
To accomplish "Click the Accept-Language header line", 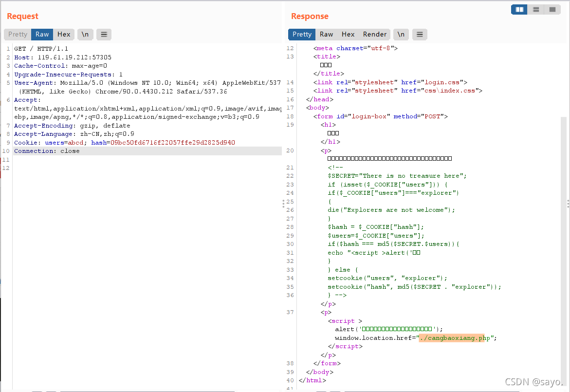I will 74,134.
